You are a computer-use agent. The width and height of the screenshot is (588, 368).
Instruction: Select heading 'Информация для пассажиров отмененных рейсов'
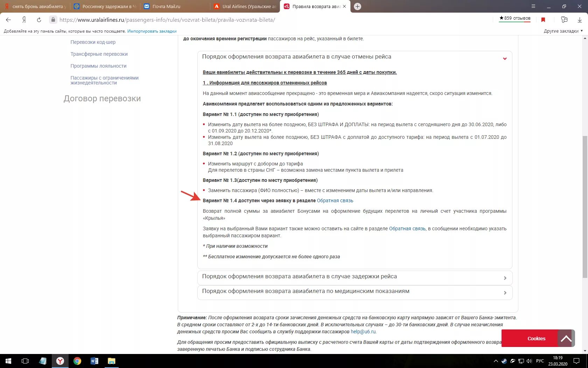coord(268,83)
